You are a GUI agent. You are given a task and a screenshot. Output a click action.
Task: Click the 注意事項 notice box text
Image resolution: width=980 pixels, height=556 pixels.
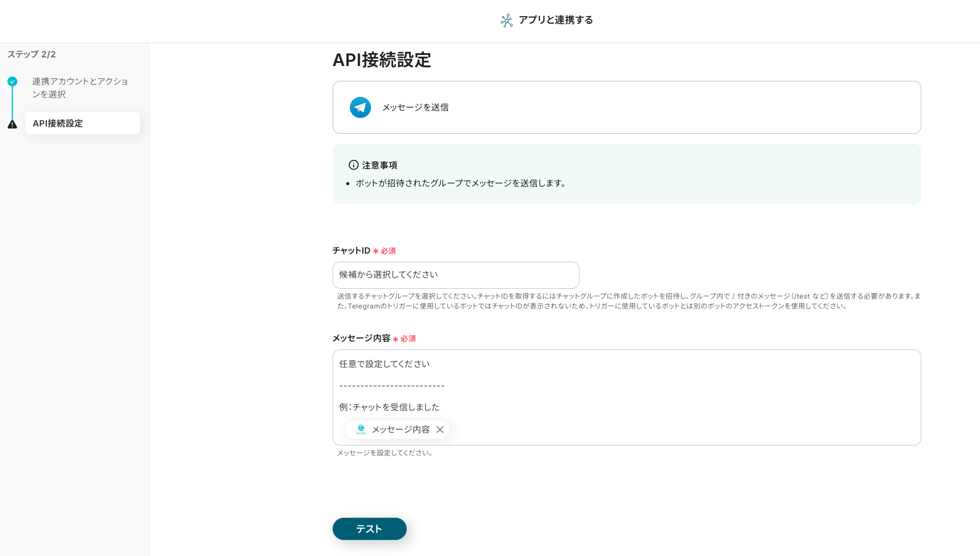coord(460,183)
